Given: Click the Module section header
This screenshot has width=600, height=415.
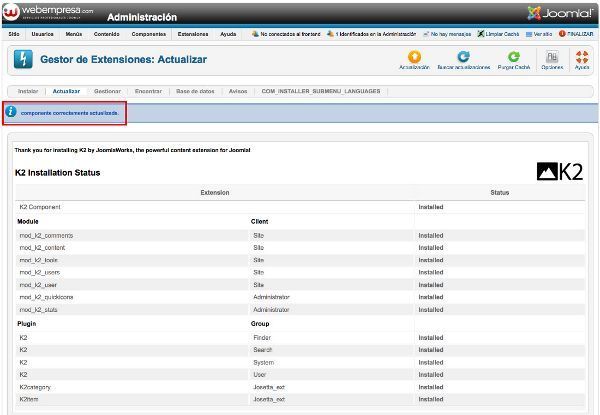Looking at the screenshot, I should coord(28,221).
